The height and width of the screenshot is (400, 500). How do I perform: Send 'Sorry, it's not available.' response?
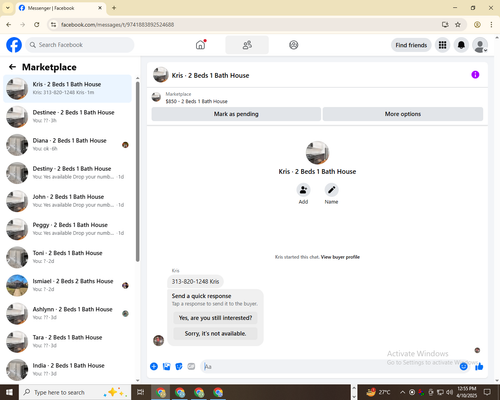[x=215, y=333]
